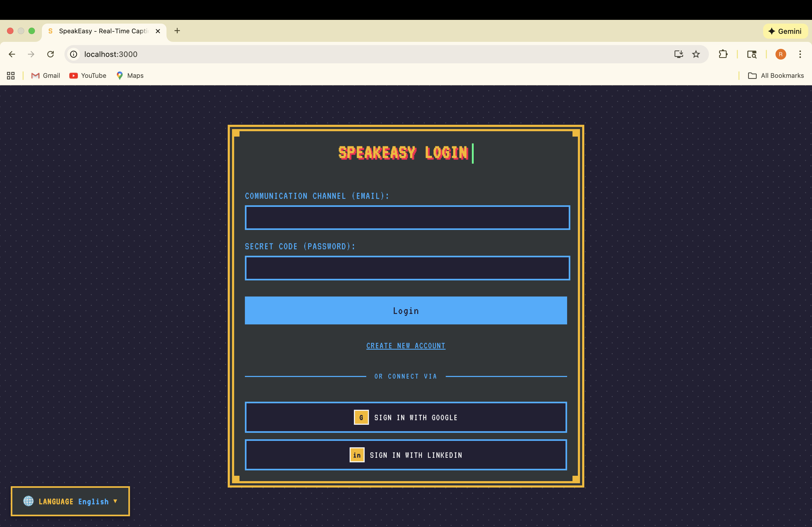Click the LinkedIn in icon badge

point(357,455)
